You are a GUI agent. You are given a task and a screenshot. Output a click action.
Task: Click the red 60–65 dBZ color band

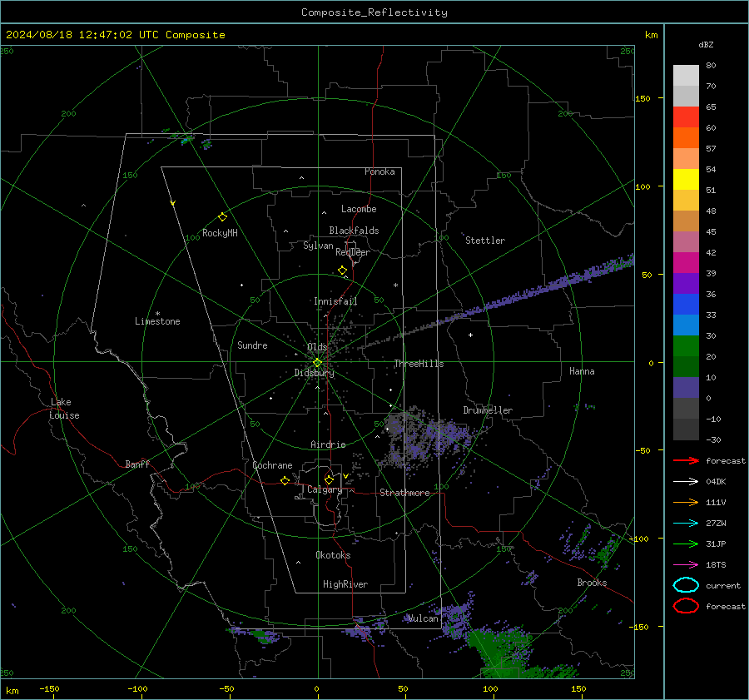point(686,117)
